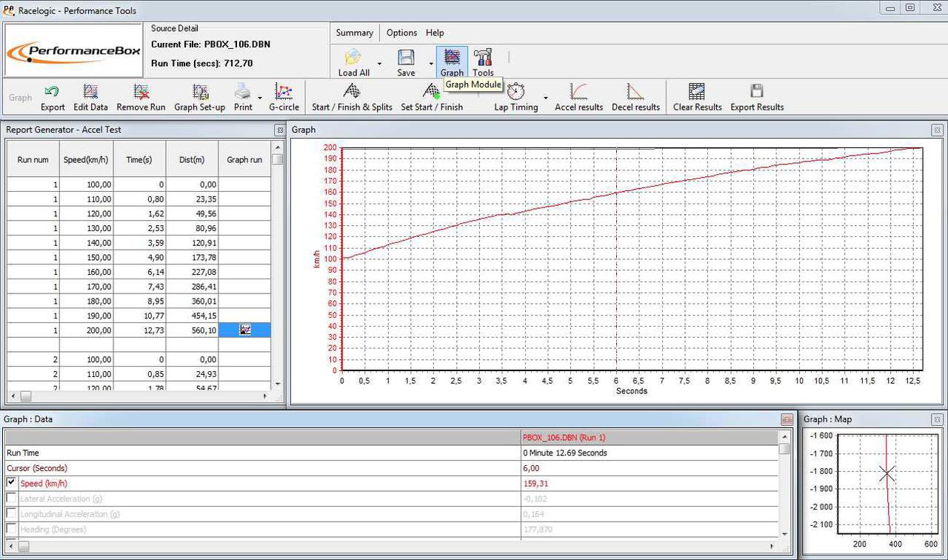Open the Options menu
The image size is (948, 560).
click(x=402, y=33)
